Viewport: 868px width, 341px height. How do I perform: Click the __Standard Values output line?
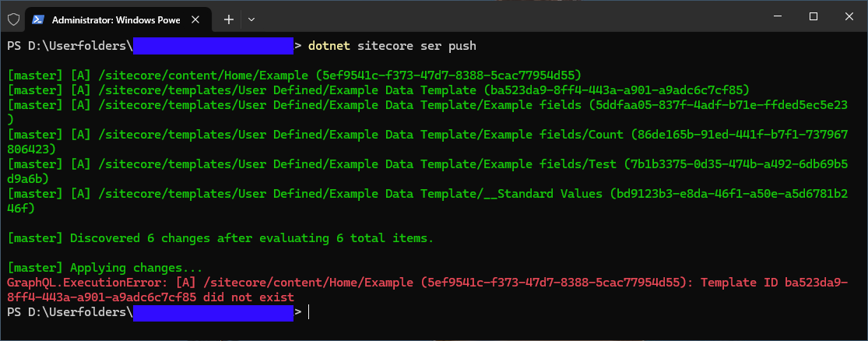427,200
